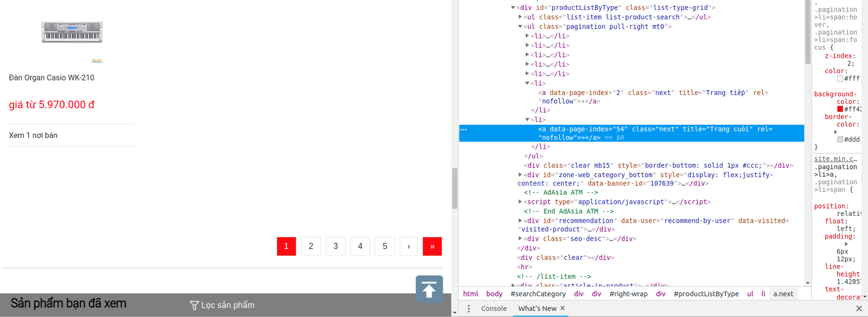Switch to the Console drawer tab
This screenshot has height=317, width=868.
click(x=494, y=309)
